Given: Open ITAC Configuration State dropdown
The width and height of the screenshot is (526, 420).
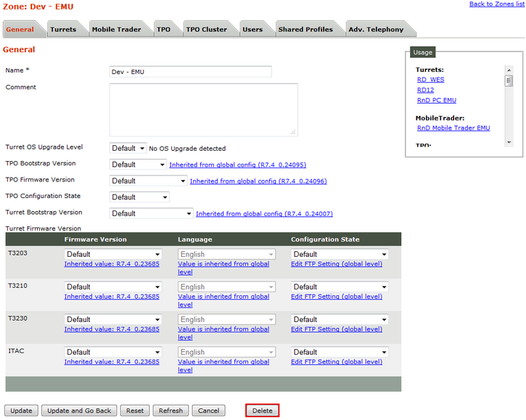Looking at the screenshot, I should (x=340, y=352).
